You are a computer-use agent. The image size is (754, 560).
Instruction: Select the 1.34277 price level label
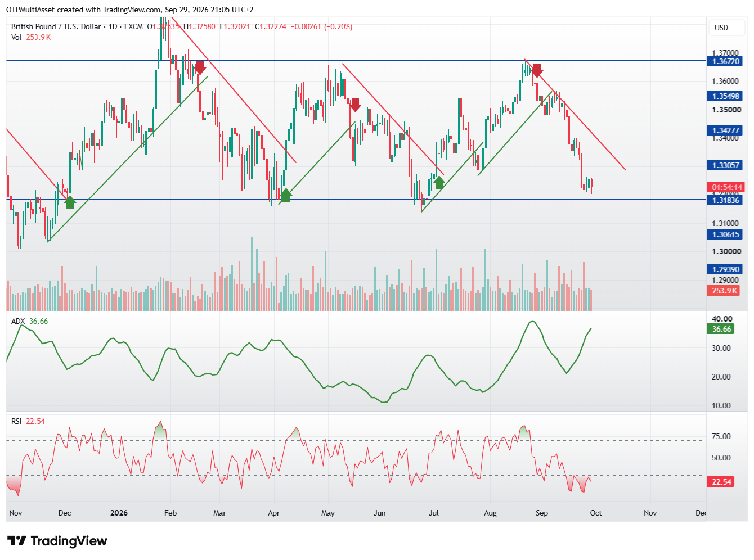725,130
